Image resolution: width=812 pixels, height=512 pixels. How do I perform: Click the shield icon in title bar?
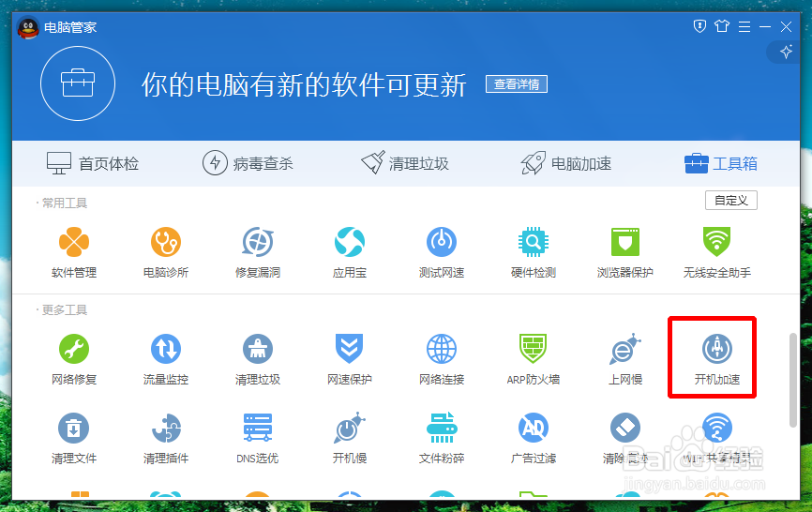[699, 26]
